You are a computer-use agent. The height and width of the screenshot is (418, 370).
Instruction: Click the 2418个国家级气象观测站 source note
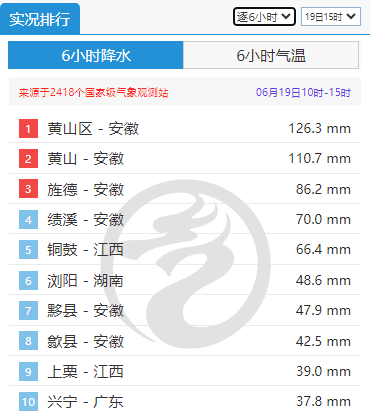[93, 92]
